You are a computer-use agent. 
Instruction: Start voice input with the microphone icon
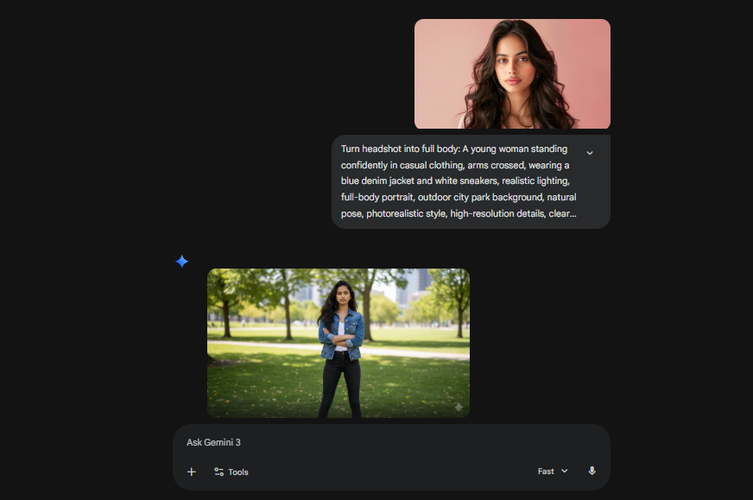(592, 471)
